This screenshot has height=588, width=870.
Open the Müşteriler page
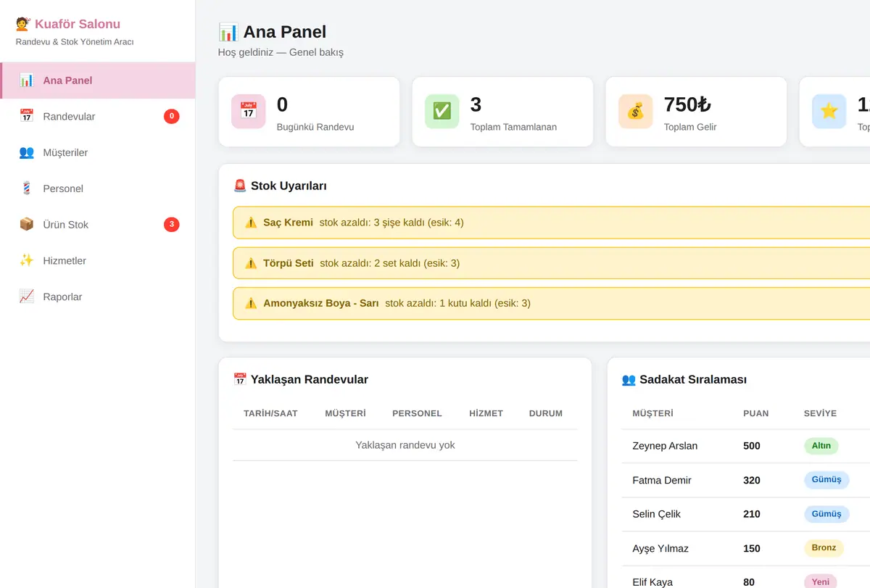(x=98, y=152)
